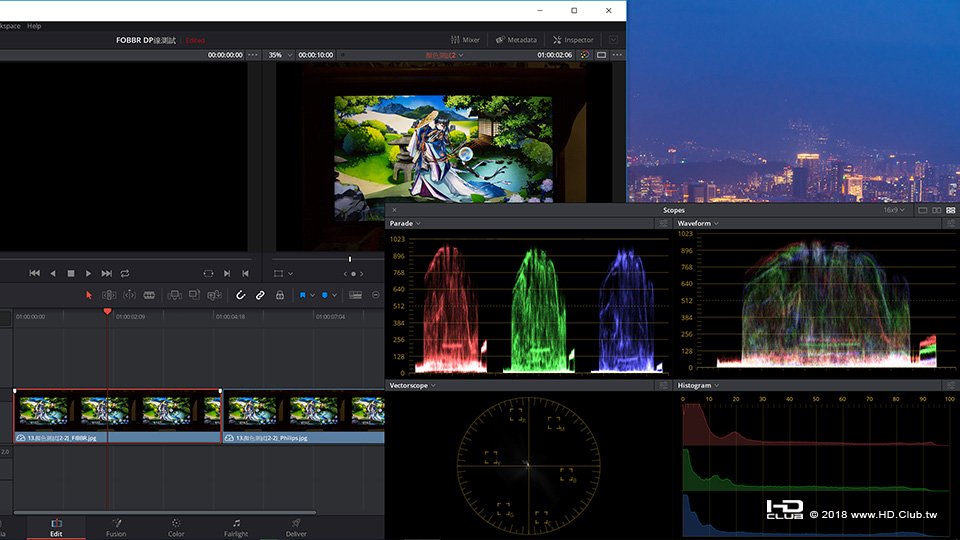
Task: Click the blue flag clip icon
Action: 302,295
